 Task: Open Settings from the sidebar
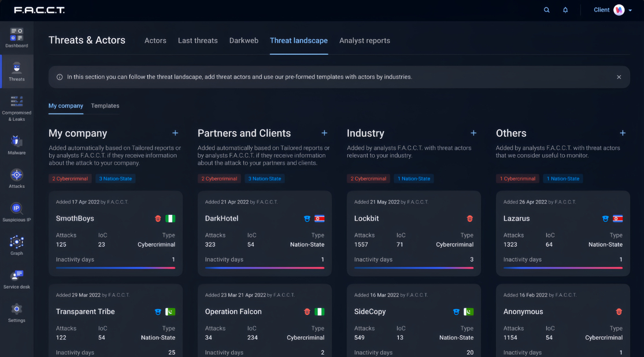pos(16,312)
